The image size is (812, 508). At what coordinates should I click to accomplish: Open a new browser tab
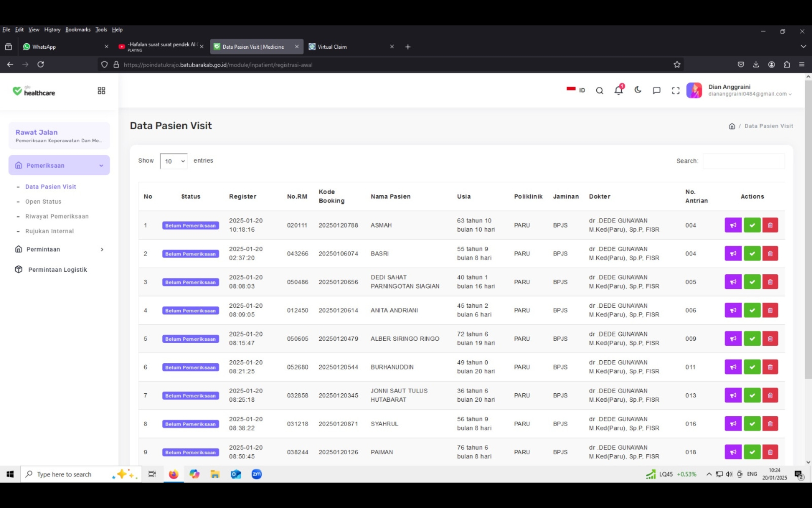pyautogui.click(x=408, y=47)
